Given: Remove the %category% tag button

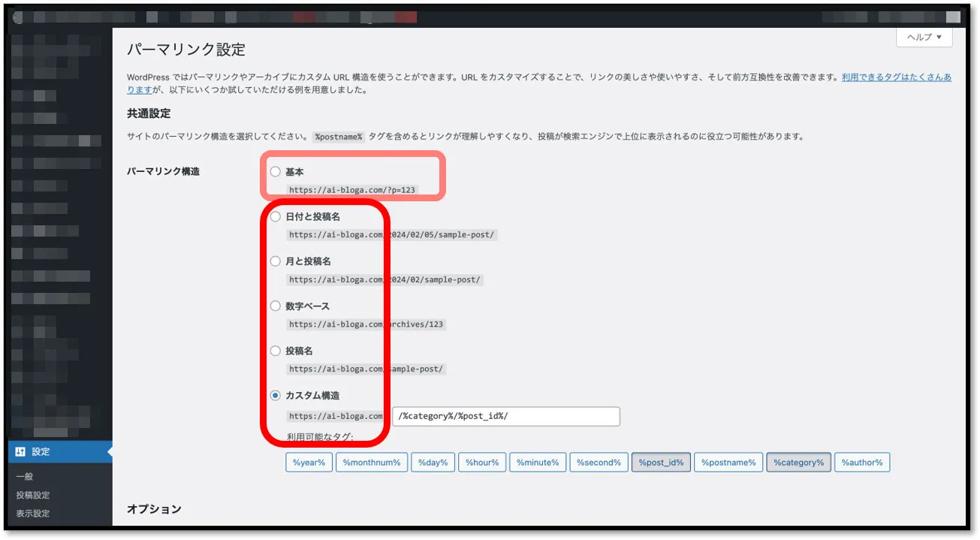Looking at the screenshot, I should [798, 463].
